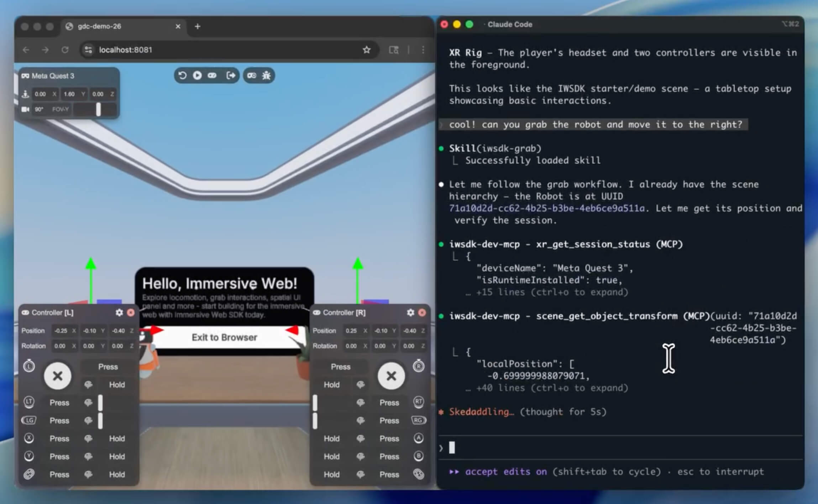This screenshot has width=818, height=504.
Task: Toggle Hold on left thumbstick
Action: (x=117, y=385)
